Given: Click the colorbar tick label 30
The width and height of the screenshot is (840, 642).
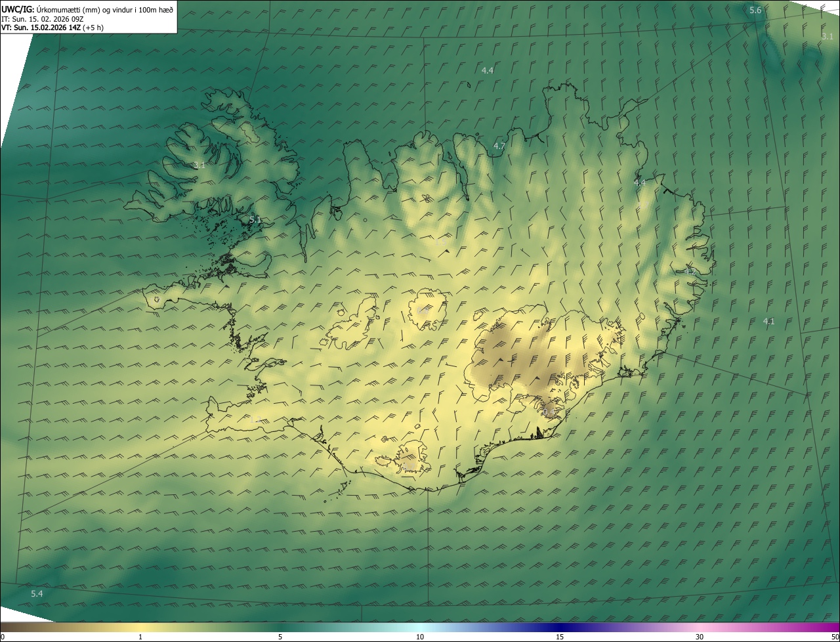Looking at the screenshot, I should click(700, 637).
